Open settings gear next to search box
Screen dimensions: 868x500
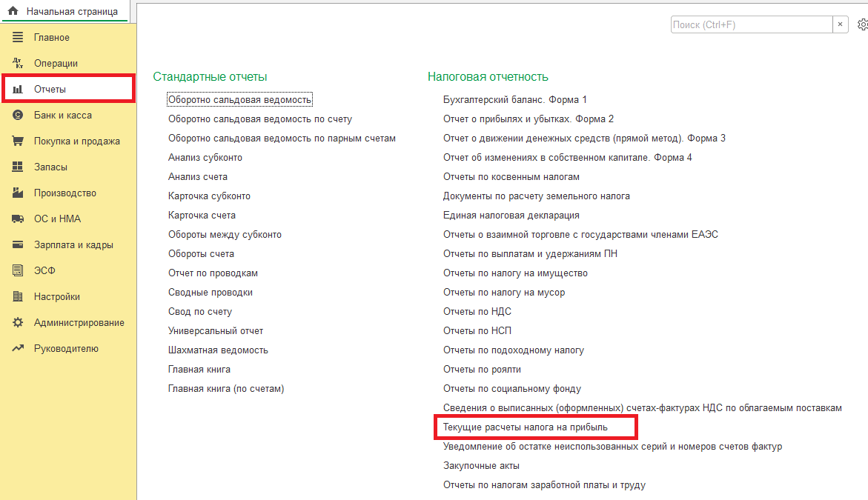tap(862, 24)
